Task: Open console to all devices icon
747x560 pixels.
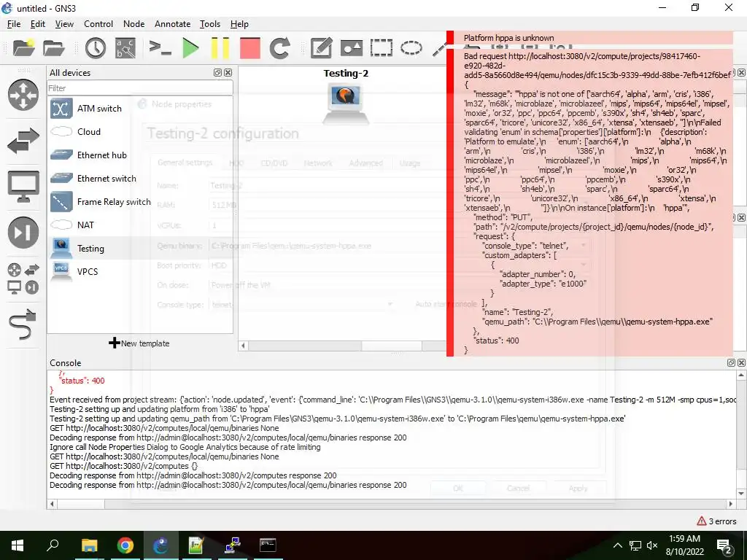Action: pos(160,48)
